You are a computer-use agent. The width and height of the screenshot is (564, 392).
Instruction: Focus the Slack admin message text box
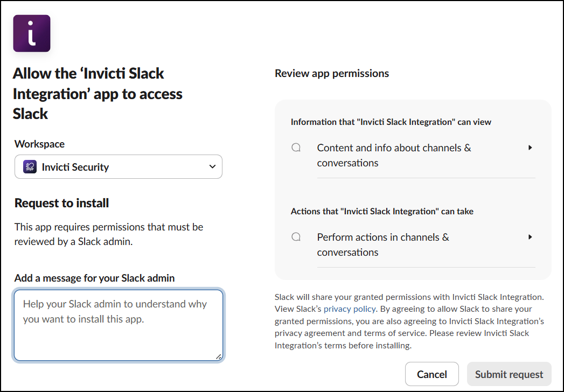point(119,325)
